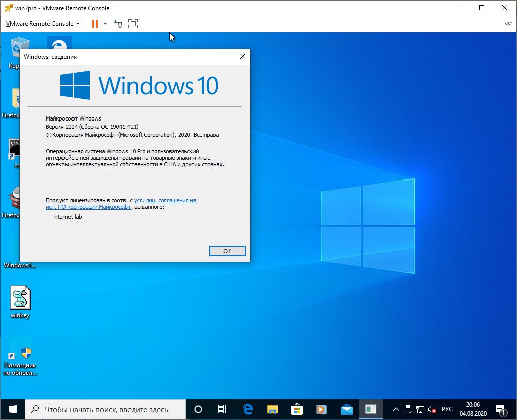The width and height of the screenshot is (517, 420).
Task: Click the network tray icon
Action: pos(420,409)
